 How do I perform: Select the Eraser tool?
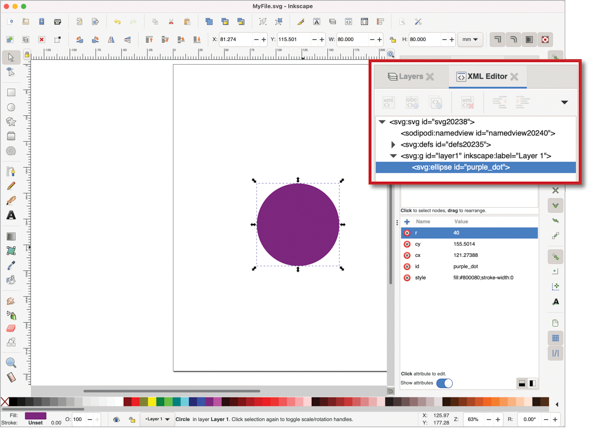[x=11, y=328]
